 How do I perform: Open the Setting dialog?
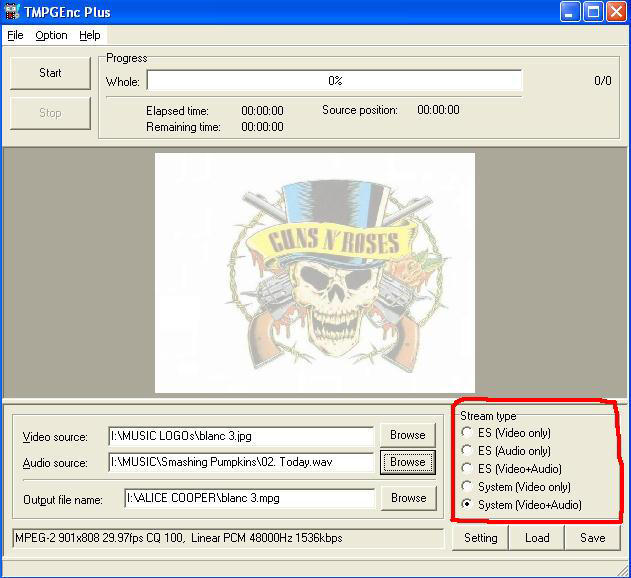480,538
